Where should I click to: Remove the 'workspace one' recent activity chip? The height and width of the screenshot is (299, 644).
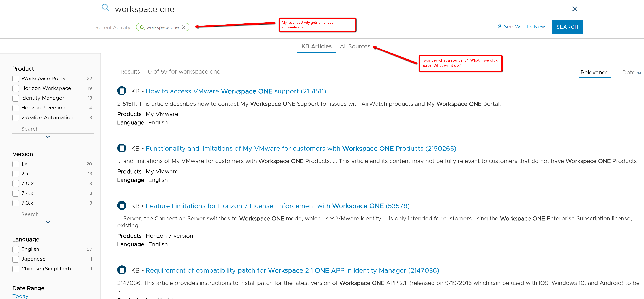[184, 27]
